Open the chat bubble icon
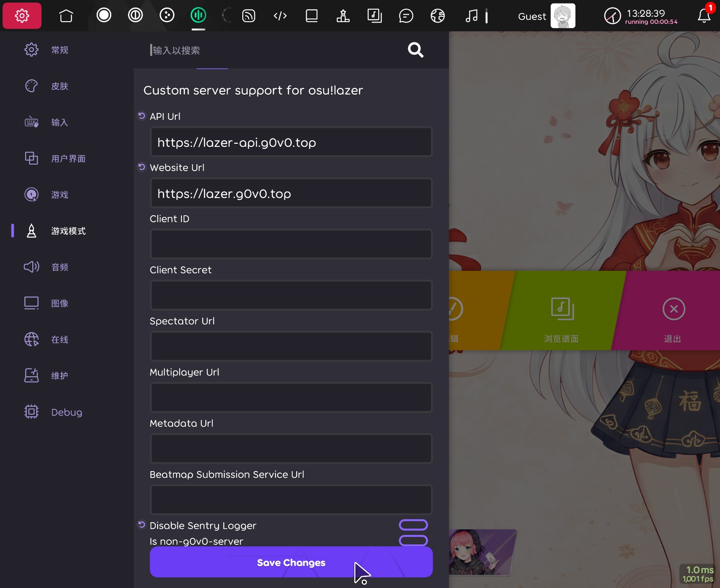 click(x=406, y=16)
